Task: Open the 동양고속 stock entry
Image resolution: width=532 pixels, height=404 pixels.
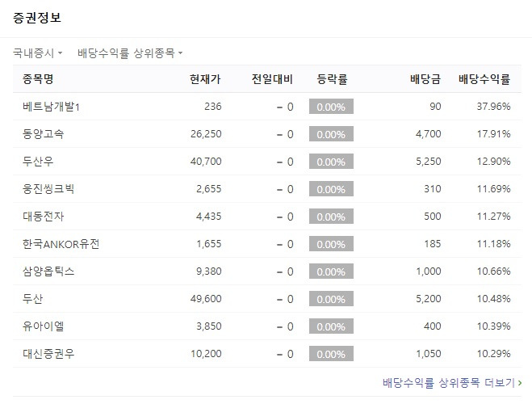Action: pos(43,134)
